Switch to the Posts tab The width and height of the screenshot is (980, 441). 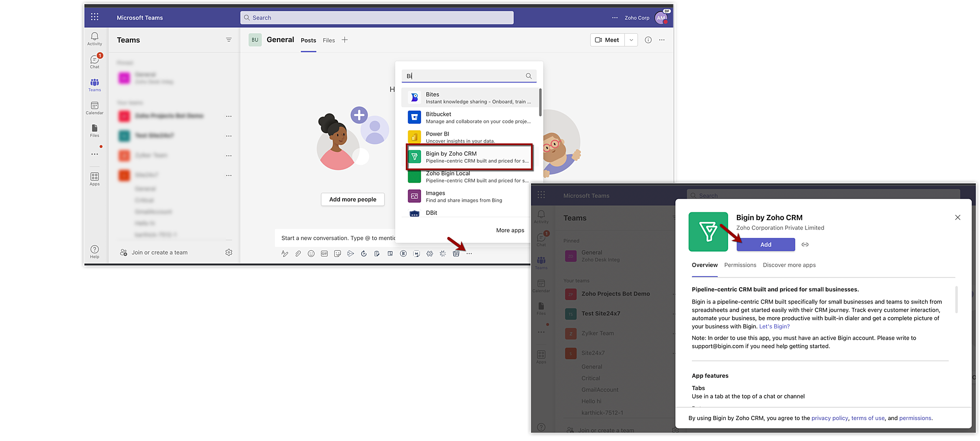pos(308,41)
